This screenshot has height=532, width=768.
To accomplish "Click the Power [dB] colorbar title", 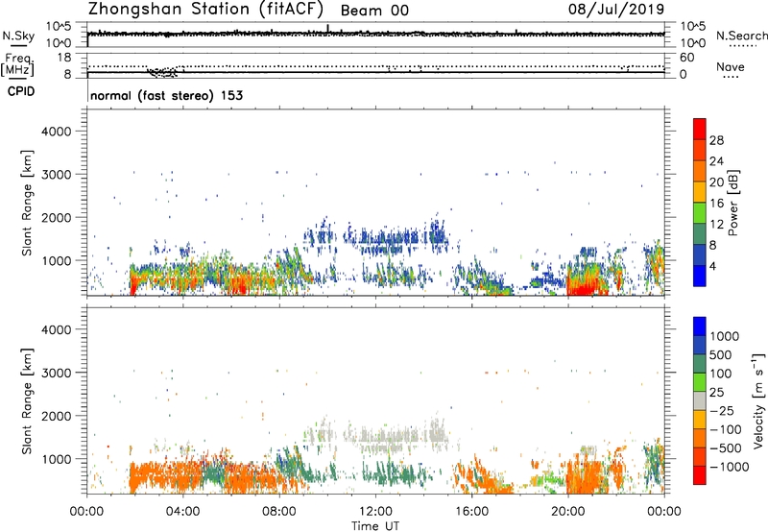I will pos(732,203).
